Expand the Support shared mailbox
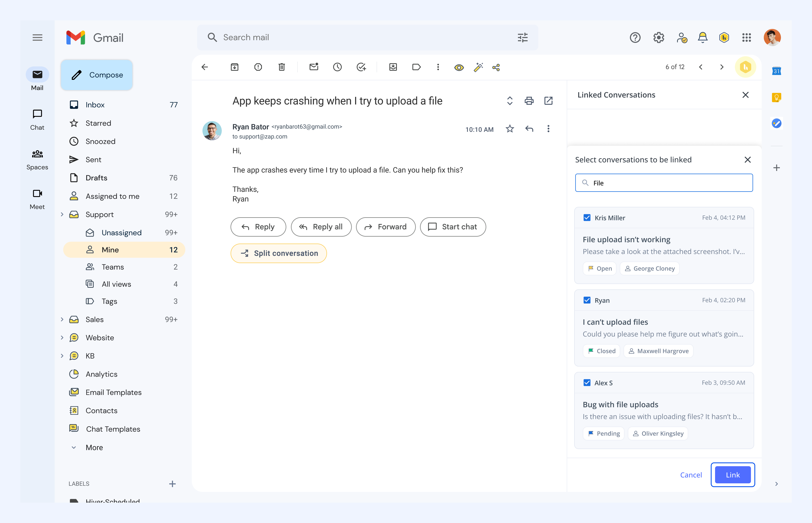Screen dimensions: 812x523 click(x=62, y=214)
